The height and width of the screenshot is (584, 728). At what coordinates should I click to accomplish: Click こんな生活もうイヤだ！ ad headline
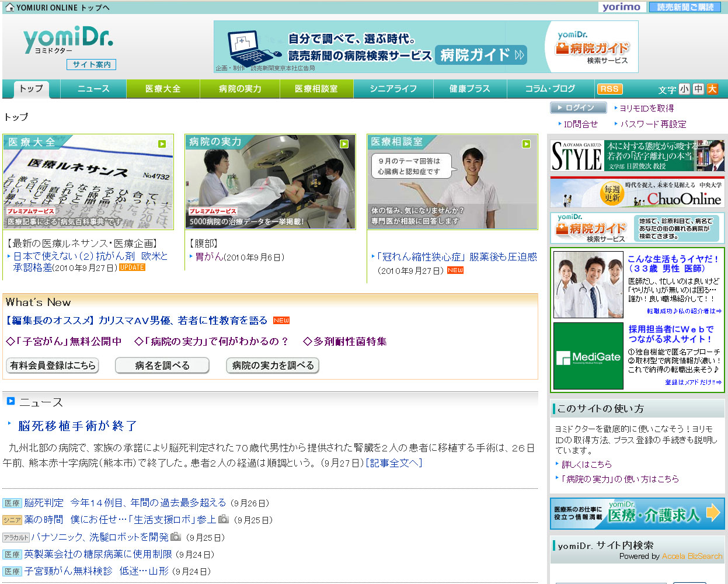pyautogui.click(x=673, y=263)
